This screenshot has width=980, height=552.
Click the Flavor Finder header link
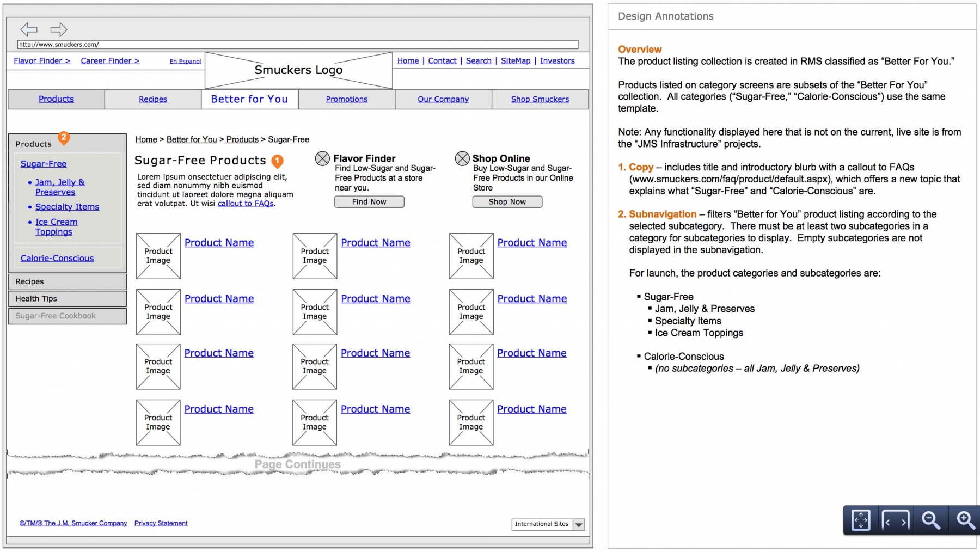point(42,61)
